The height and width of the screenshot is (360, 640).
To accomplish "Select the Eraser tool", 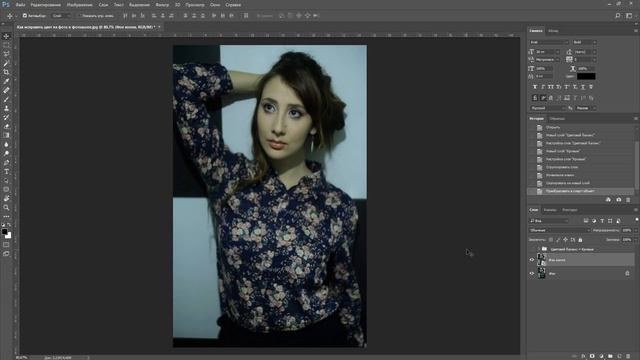I will pos(6,126).
